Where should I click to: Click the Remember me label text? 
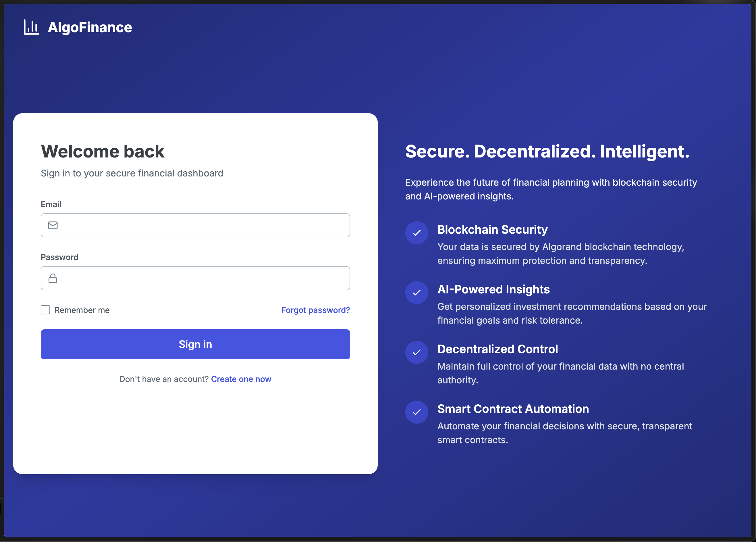coord(82,310)
